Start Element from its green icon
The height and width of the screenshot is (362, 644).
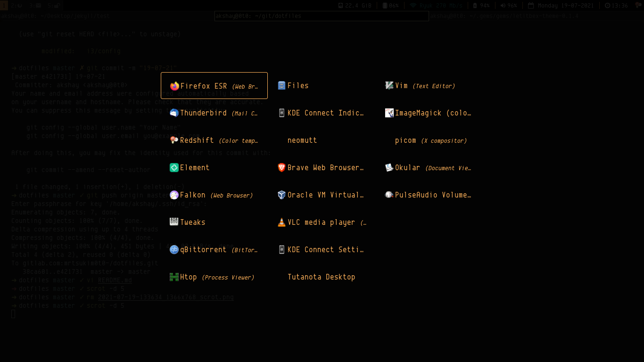174,168
